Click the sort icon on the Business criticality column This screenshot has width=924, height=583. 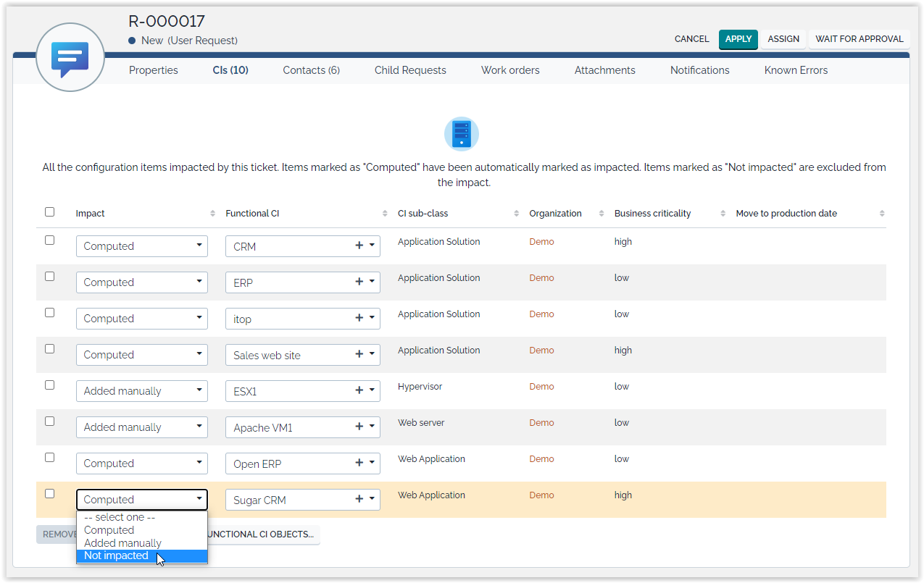coord(723,213)
